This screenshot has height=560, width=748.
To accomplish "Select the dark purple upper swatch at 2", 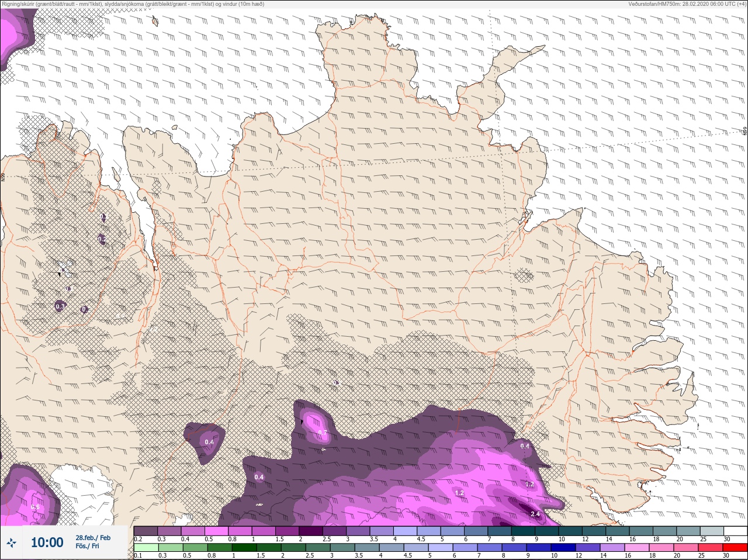I will click(311, 531).
